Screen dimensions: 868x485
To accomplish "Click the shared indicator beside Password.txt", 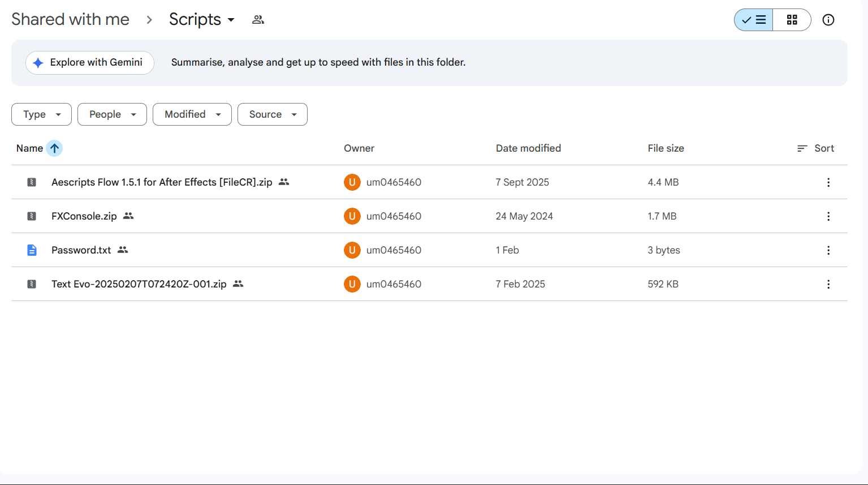I will [x=123, y=250].
